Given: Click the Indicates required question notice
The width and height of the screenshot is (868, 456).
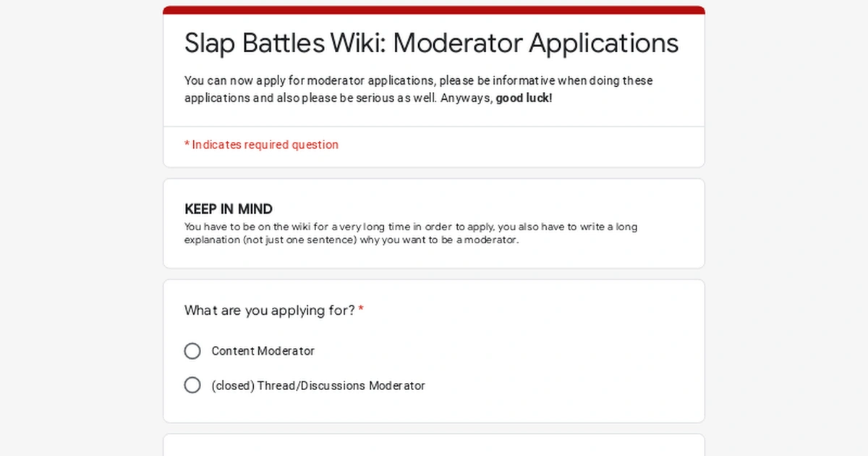Looking at the screenshot, I should (x=261, y=145).
